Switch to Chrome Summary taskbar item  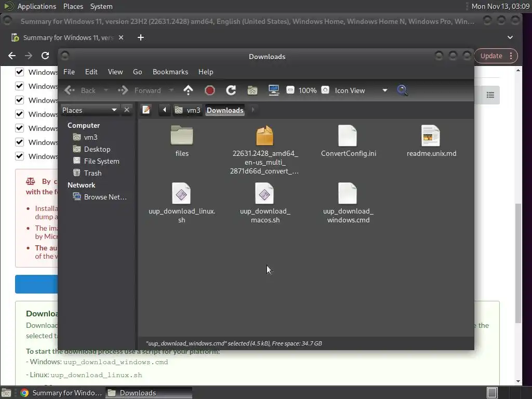pyautogui.click(x=61, y=393)
